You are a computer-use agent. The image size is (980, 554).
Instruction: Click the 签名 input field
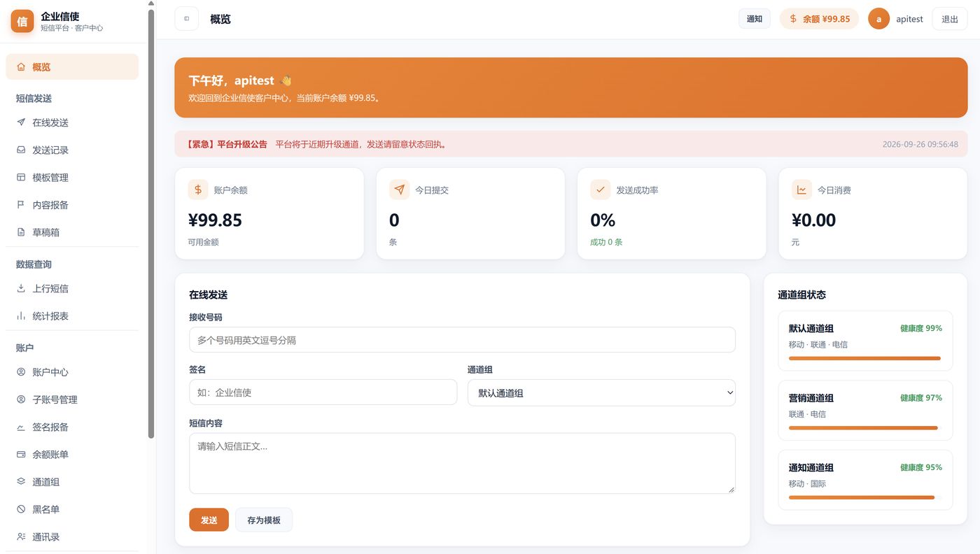pos(323,392)
